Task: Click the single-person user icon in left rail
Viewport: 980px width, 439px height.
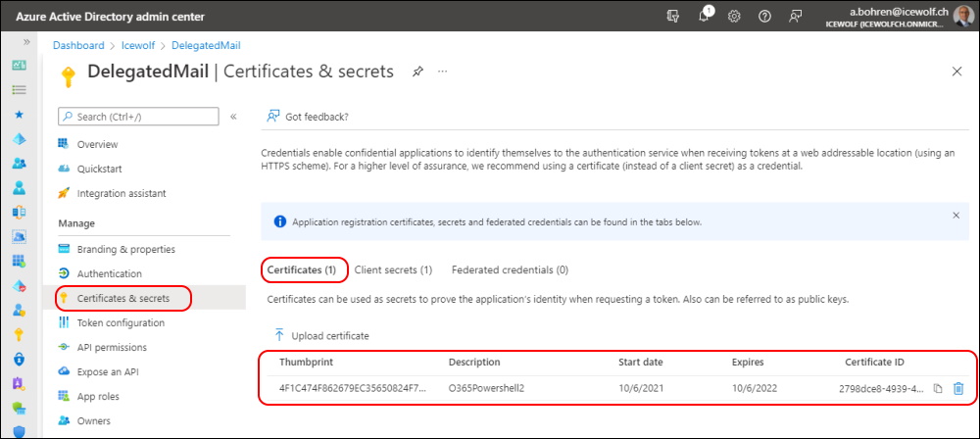Action: tap(20, 187)
